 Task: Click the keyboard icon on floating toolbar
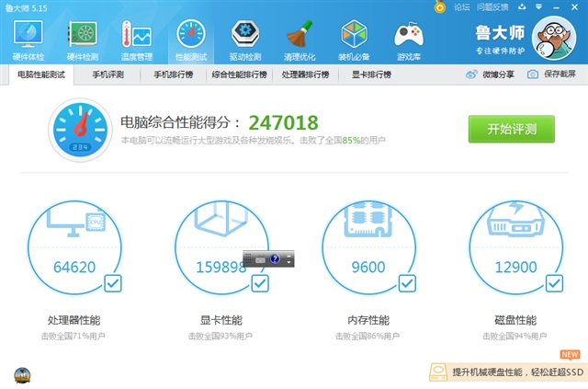[260, 259]
